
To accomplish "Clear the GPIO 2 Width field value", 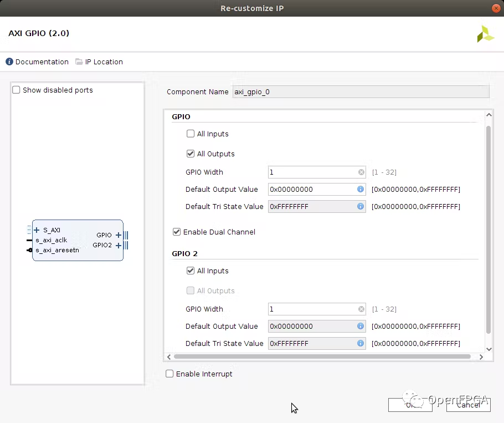I will [x=361, y=309].
